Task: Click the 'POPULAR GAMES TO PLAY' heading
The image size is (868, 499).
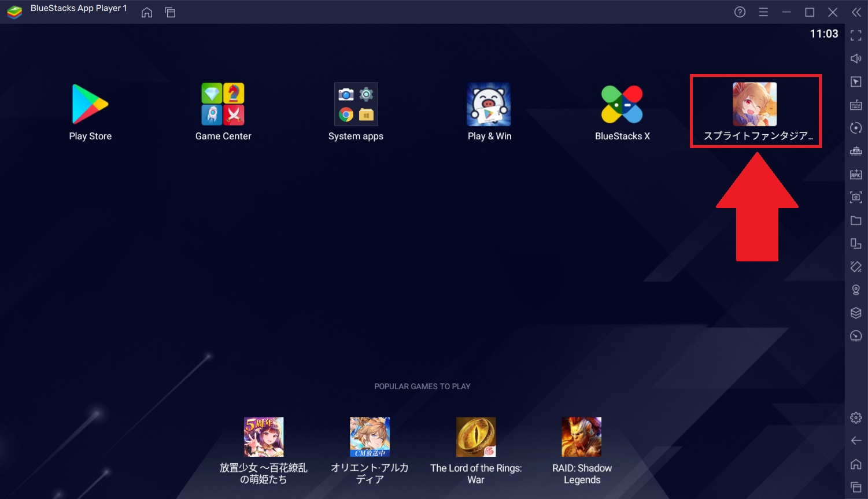Action: coord(422,386)
